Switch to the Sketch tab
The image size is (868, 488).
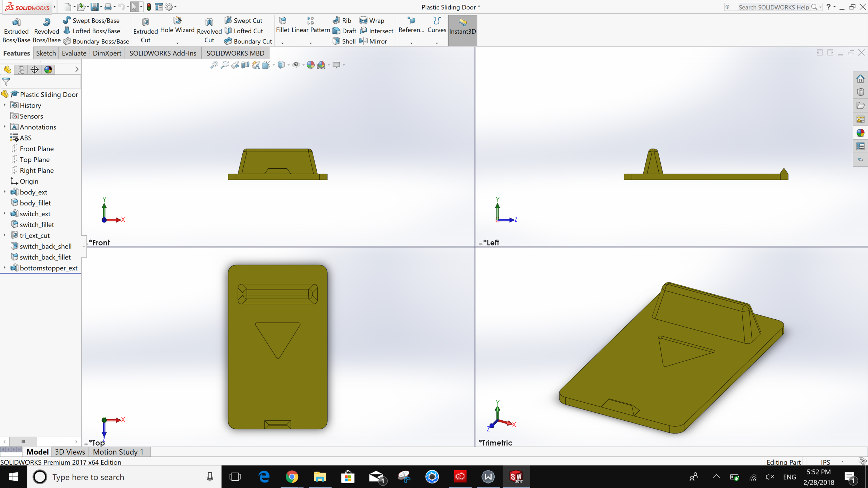click(x=46, y=53)
